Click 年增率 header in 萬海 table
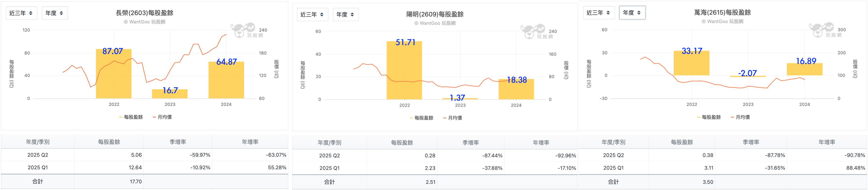Image resolution: width=868 pixels, height=190 pixels. tap(827, 142)
